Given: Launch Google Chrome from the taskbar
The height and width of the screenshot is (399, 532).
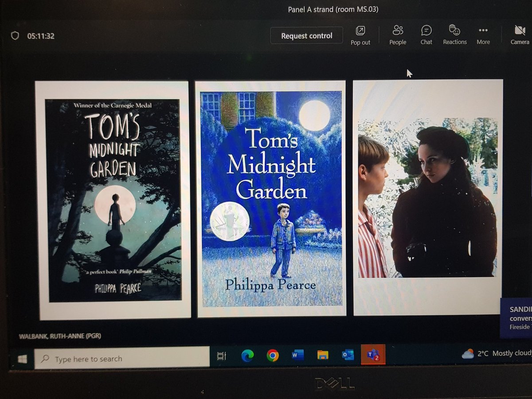Looking at the screenshot, I should [x=272, y=355].
